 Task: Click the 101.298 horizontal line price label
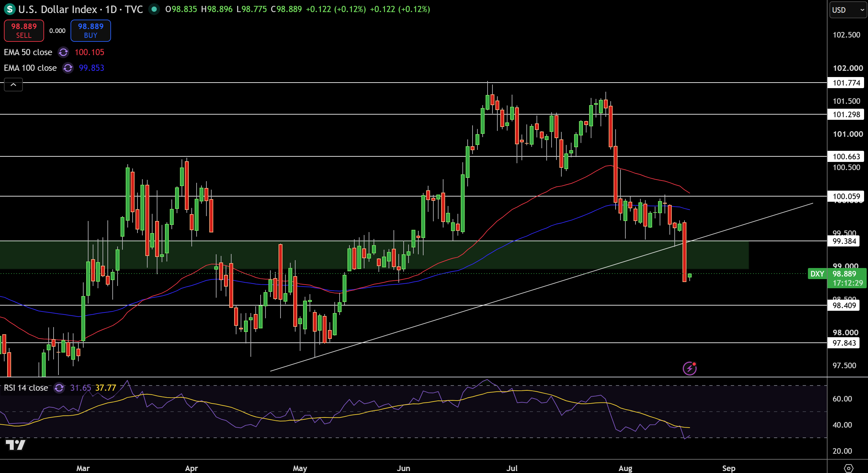coord(846,115)
